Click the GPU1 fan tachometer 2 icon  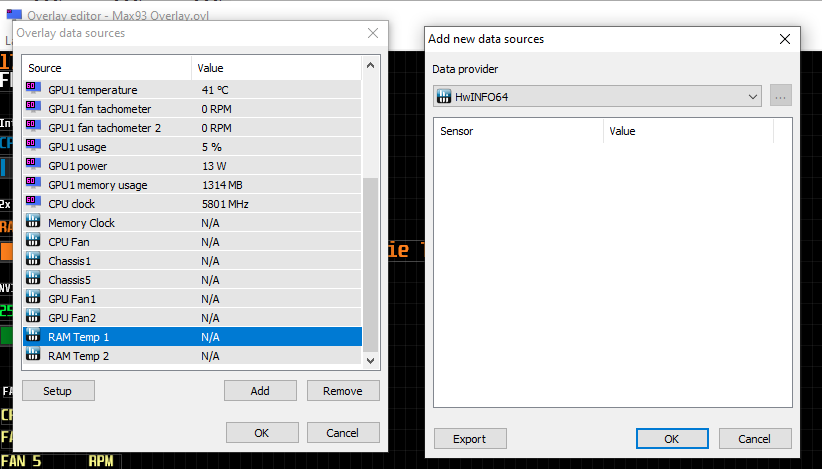[33, 126]
